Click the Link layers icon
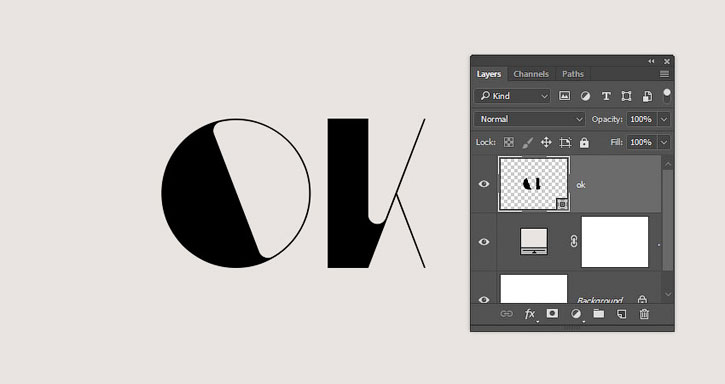 [506, 314]
